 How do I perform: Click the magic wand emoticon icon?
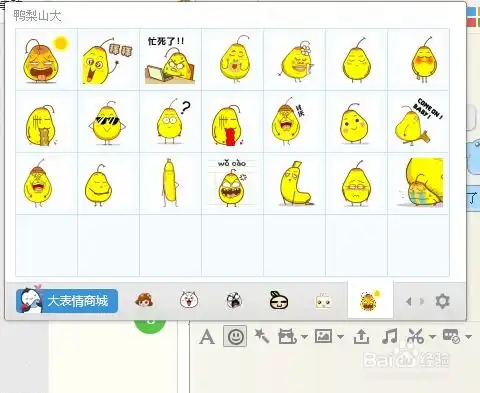coord(261,336)
